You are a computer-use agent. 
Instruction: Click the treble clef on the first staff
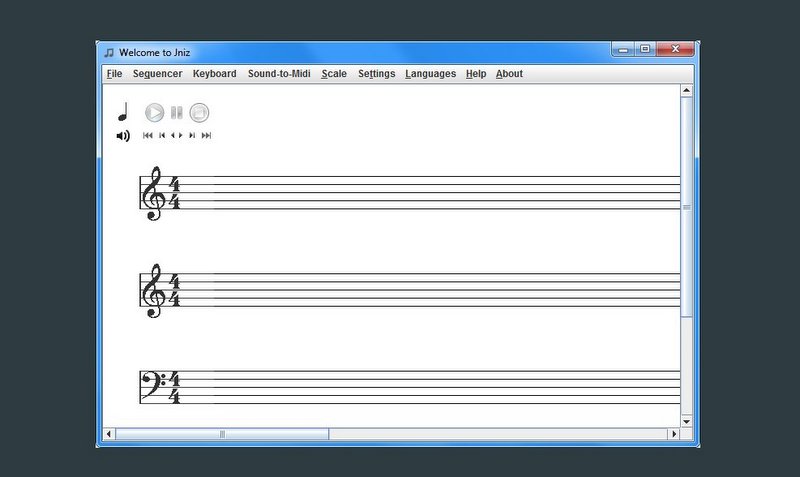tap(153, 193)
